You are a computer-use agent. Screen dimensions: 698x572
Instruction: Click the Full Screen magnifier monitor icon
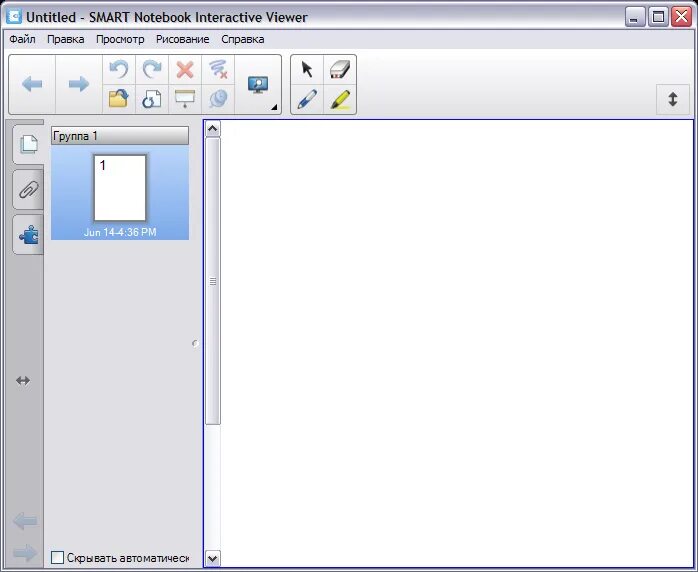click(258, 85)
